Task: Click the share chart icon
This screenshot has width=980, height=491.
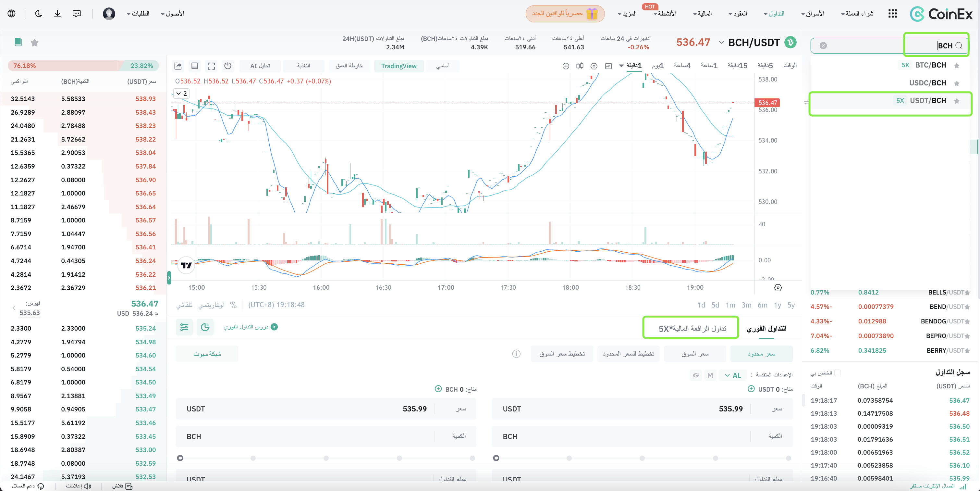Action: click(178, 66)
